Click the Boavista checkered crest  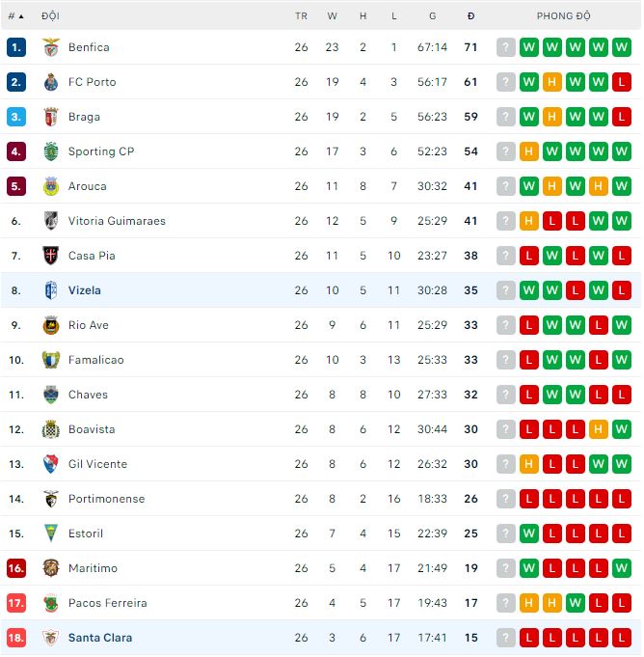[x=51, y=429]
